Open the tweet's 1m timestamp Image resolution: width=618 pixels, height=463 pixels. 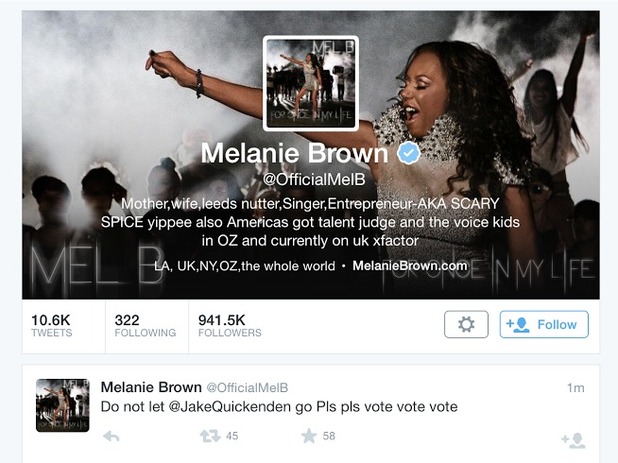pyautogui.click(x=576, y=388)
